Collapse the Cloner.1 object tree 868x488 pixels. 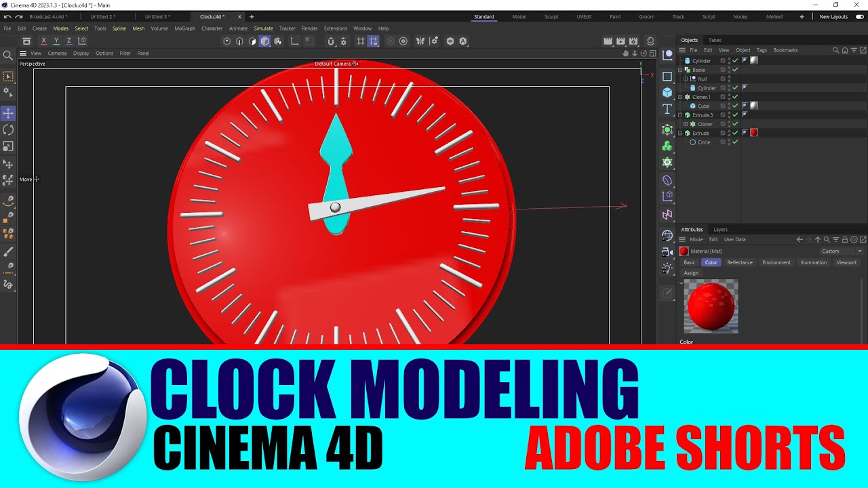pos(680,97)
